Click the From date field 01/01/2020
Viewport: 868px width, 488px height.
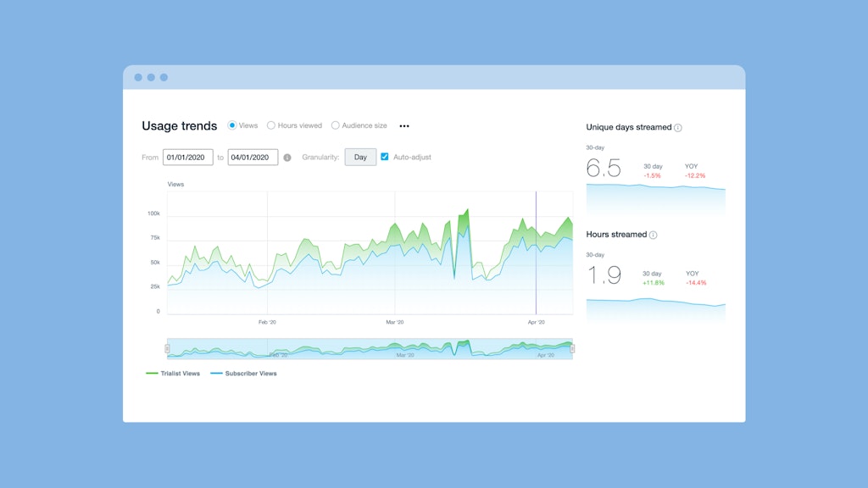pos(188,157)
